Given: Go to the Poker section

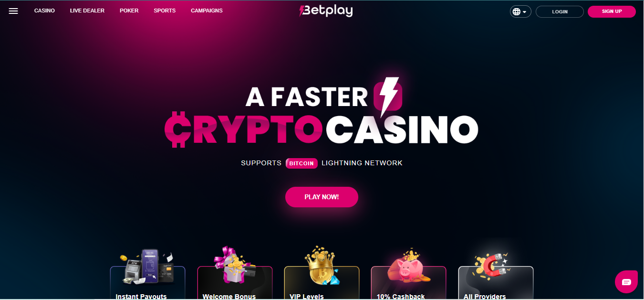Looking at the screenshot, I should click(129, 11).
